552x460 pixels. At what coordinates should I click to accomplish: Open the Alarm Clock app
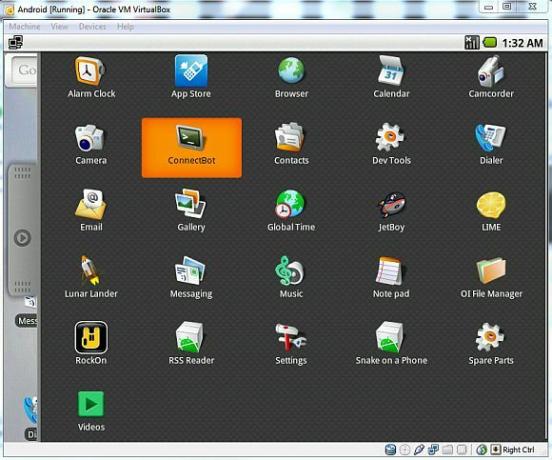click(91, 77)
